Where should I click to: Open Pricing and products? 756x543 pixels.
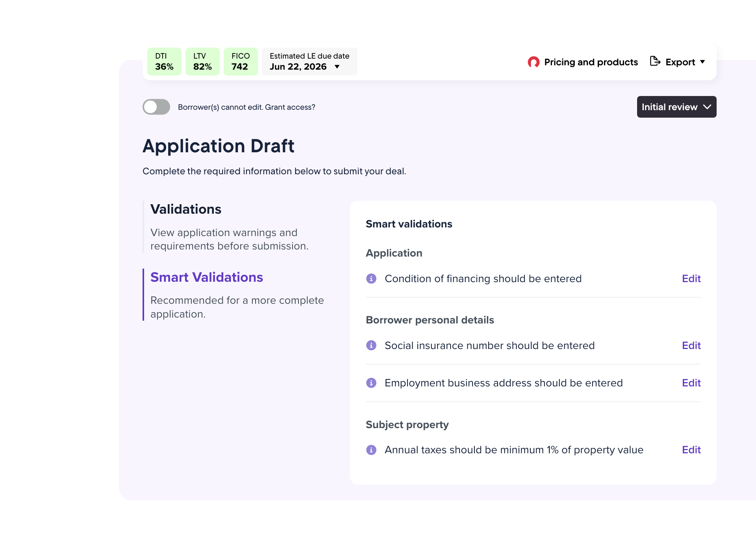click(x=591, y=62)
